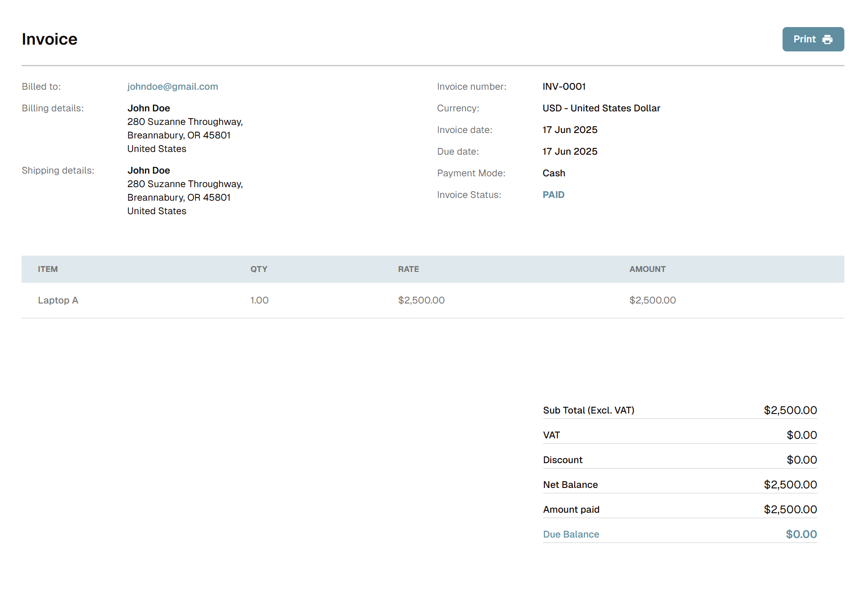The height and width of the screenshot is (616, 866).
Task: Click the PAID invoice status
Action: (553, 195)
